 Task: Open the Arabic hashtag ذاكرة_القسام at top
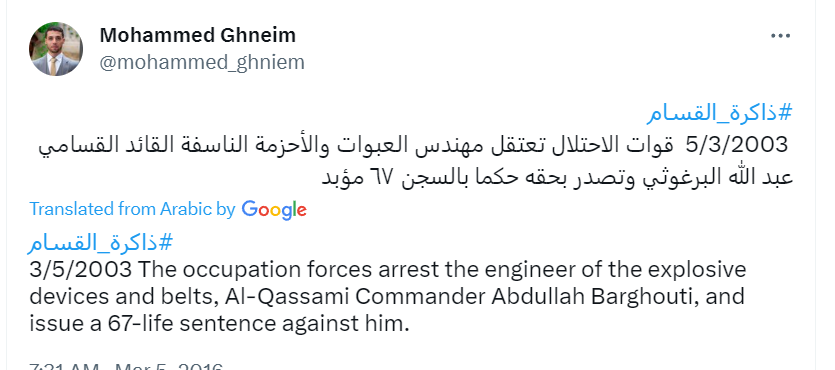point(720,113)
